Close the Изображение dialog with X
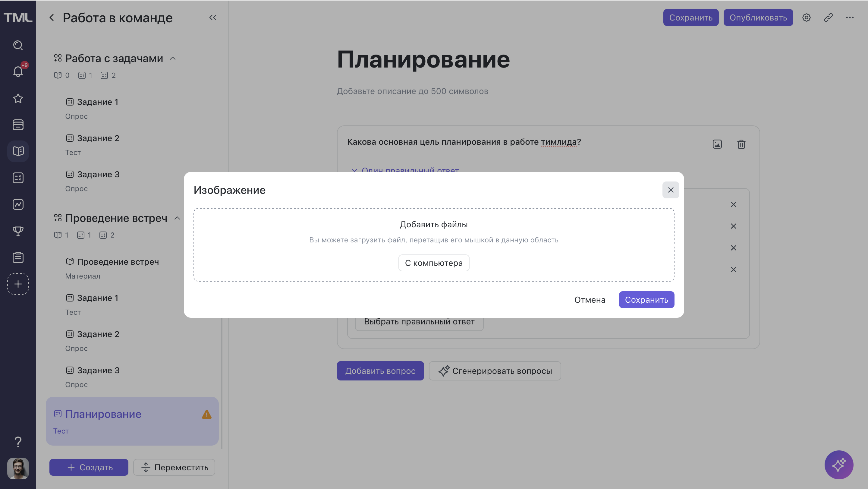 tap(671, 190)
